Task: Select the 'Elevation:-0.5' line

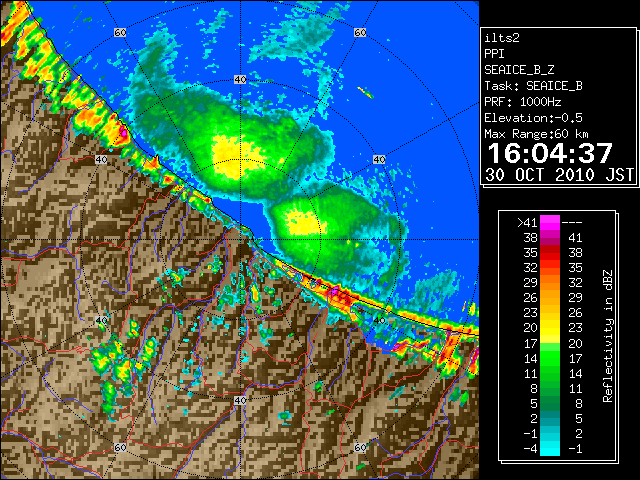Action: pyautogui.click(x=533, y=118)
